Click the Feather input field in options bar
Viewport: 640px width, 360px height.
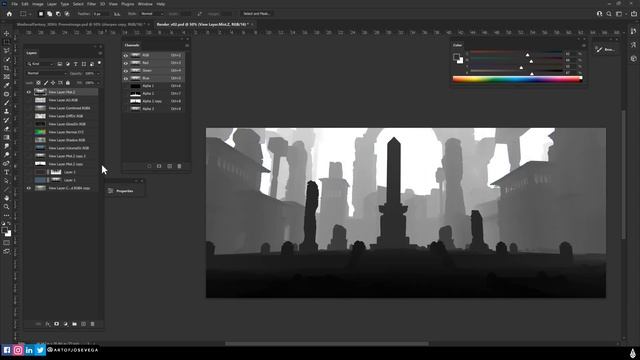pos(100,14)
